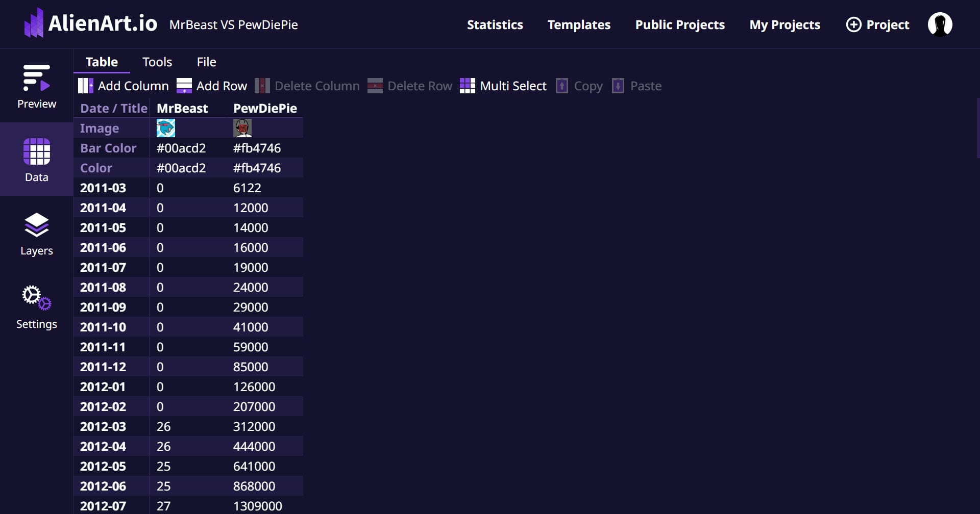Click the Multi Select grid icon
Viewport: 980px width, 514px height.
point(467,86)
